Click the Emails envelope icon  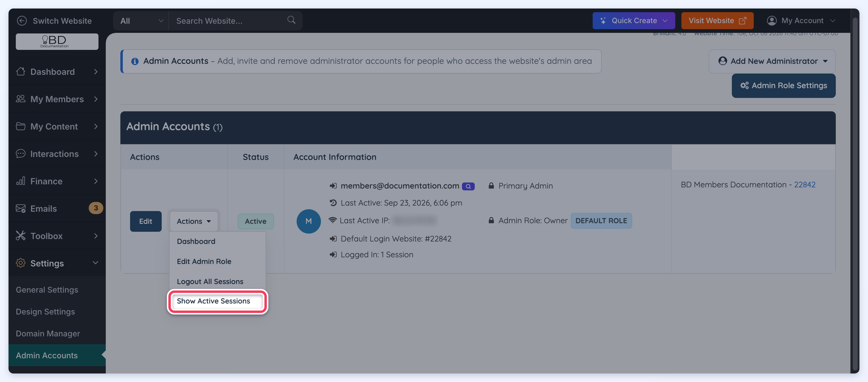coord(21,208)
